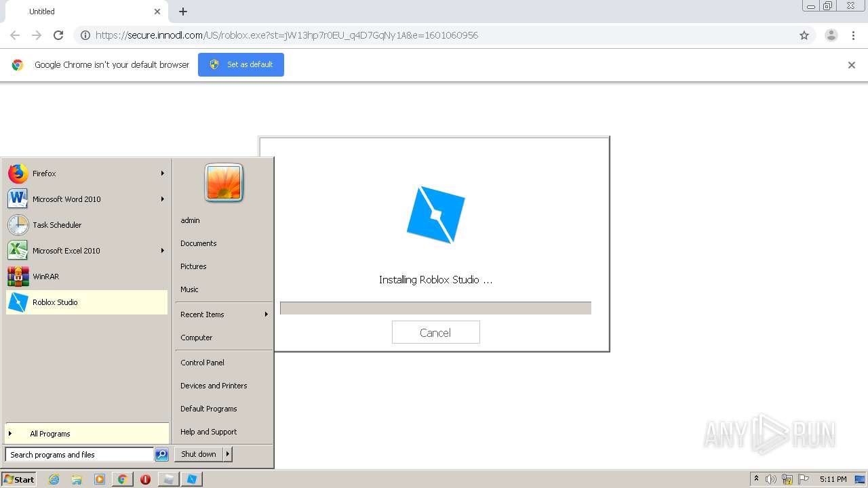Reload the current page

click(x=58, y=35)
